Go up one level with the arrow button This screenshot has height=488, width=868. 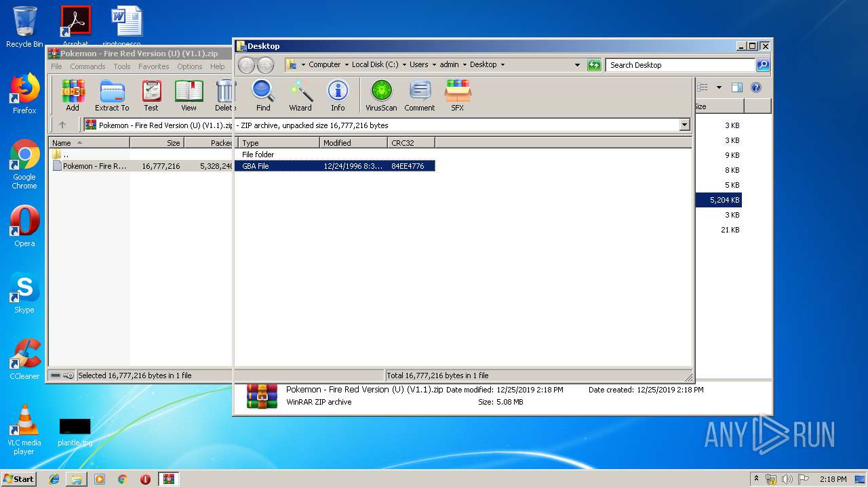coord(62,125)
